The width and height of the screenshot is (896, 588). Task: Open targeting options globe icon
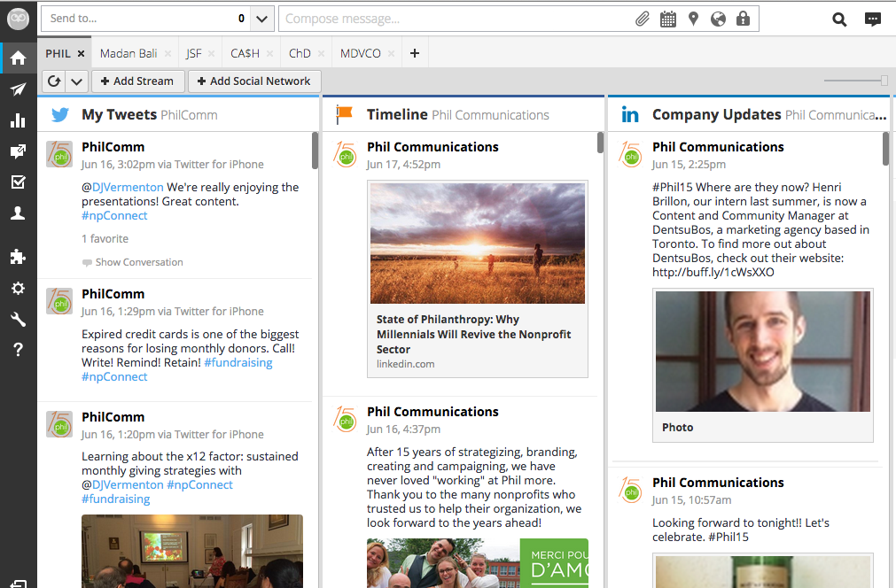click(x=718, y=19)
